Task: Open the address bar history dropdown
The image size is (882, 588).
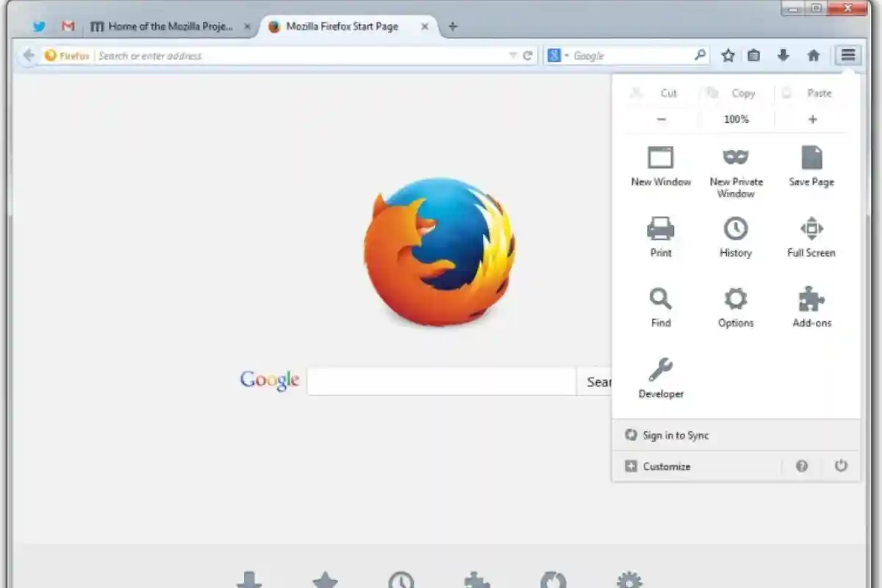Action: tap(512, 56)
